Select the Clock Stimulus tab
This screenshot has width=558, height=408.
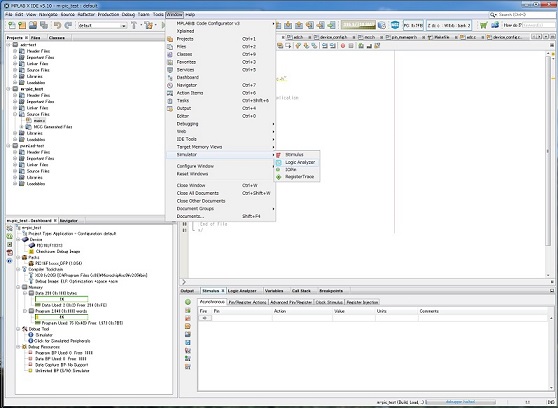(329, 302)
